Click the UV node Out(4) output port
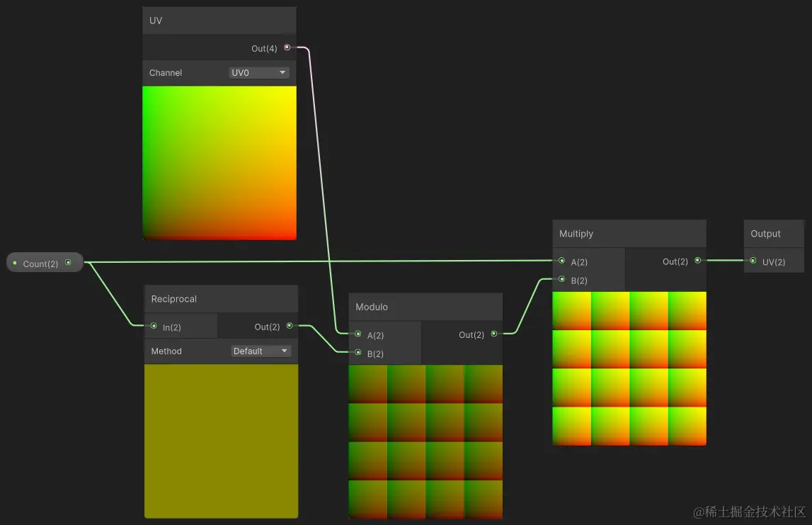Screen dimensions: 812x525 287,47
